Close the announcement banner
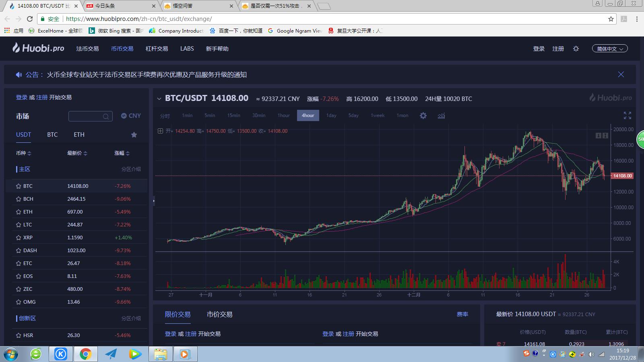This screenshot has width=644, height=362. (x=621, y=74)
